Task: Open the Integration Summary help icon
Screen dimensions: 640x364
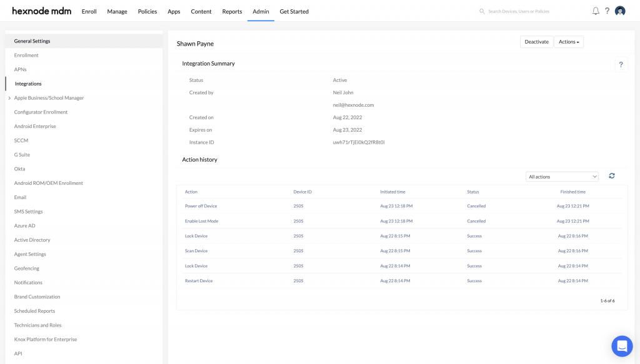Action: [621, 64]
